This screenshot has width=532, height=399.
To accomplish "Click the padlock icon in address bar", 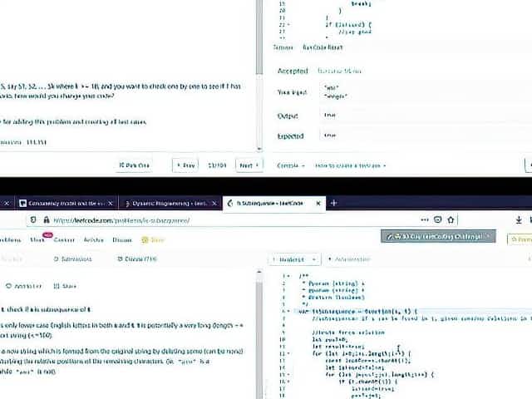I will point(45,220).
